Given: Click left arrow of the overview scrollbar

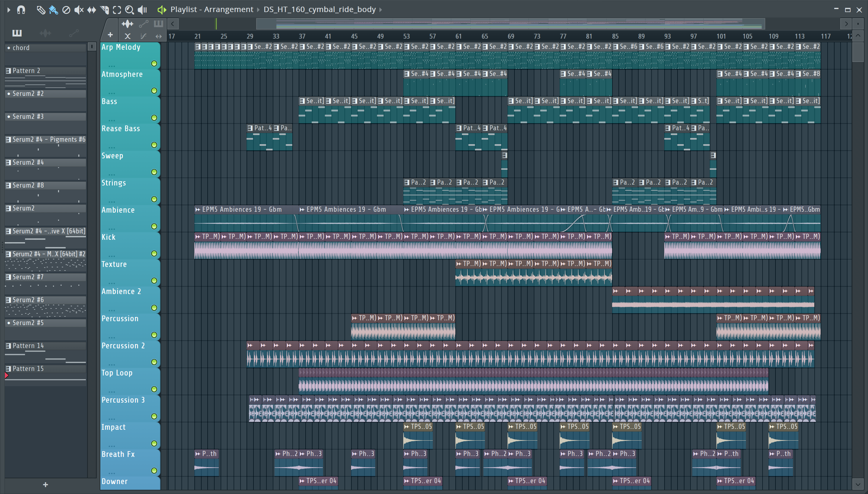Looking at the screenshot, I should [173, 24].
